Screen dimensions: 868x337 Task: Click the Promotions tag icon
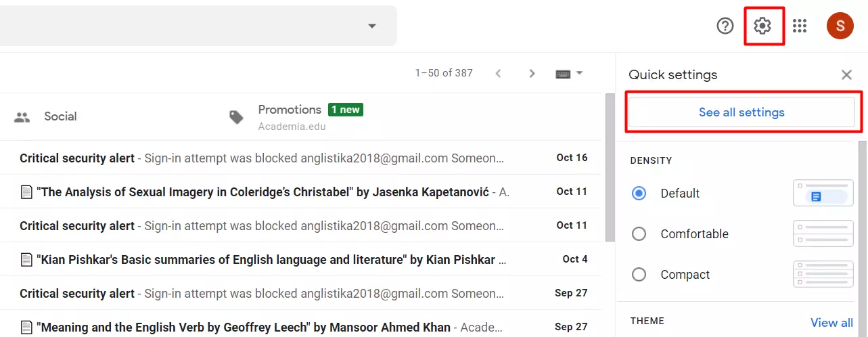pyautogui.click(x=236, y=117)
